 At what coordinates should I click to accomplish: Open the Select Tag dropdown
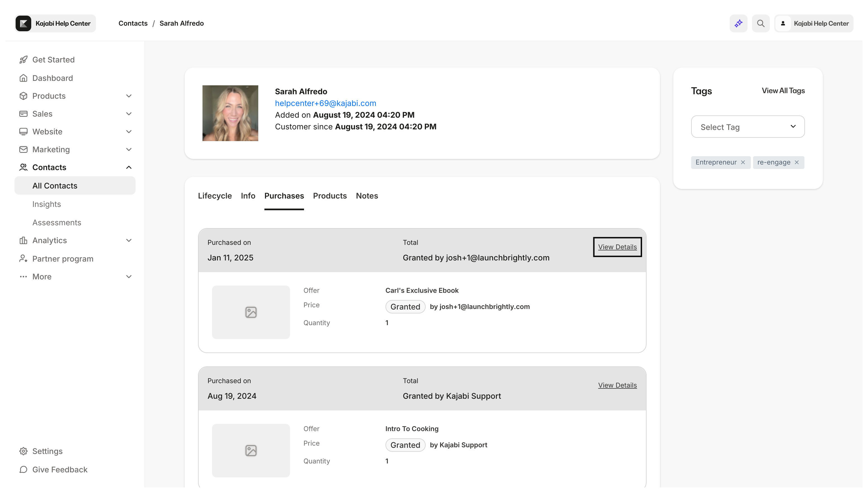pyautogui.click(x=748, y=127)
